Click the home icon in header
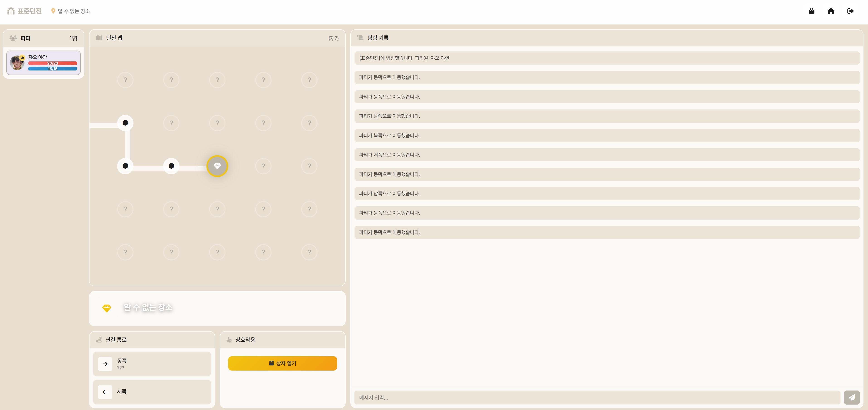The height and width of the screenshot is (410, 868). (x=831, y=11)
